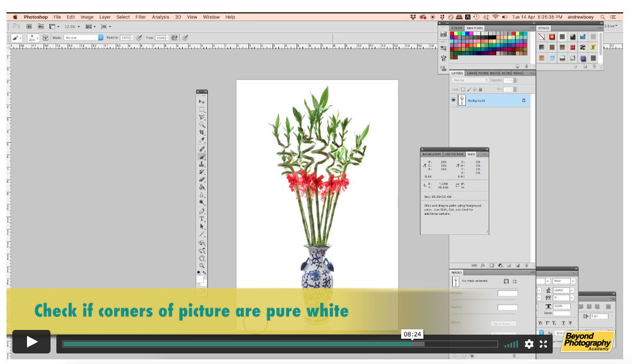The width and height of the screenshot is (632, 364).
Task: Toggle lock all padlock in Layers panel
Action: (480, 89)
